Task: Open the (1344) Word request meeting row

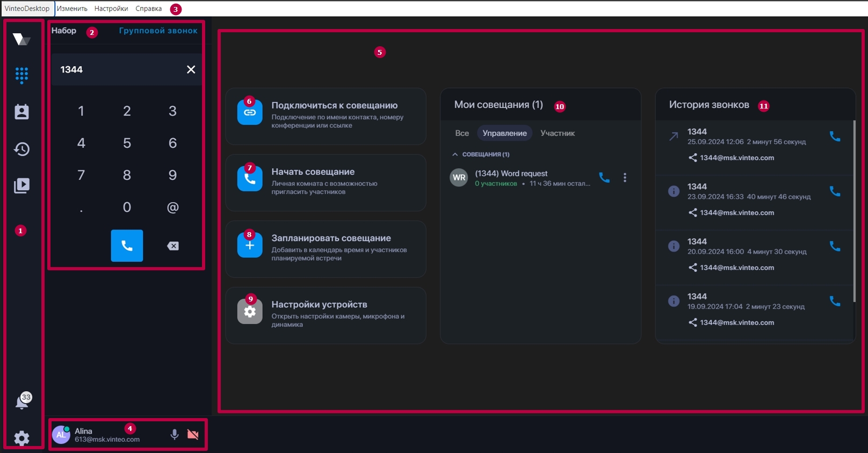Action: point(540,178)
